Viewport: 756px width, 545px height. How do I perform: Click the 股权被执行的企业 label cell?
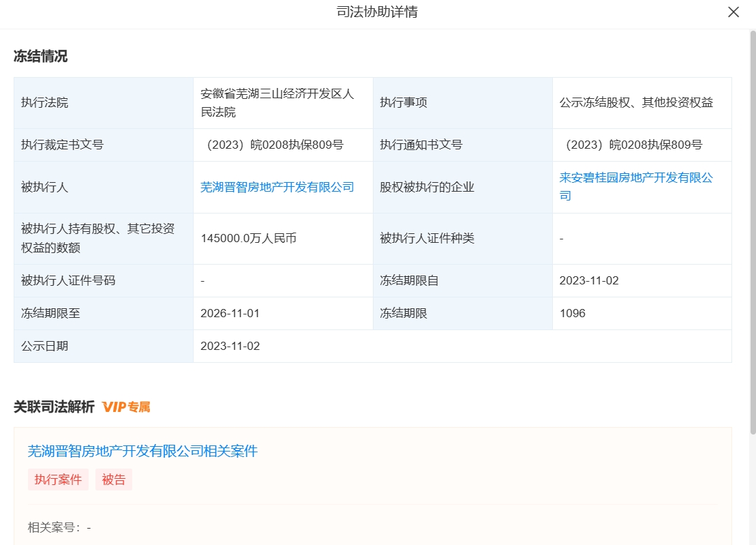pyautogui.click(x=463, y=187)
